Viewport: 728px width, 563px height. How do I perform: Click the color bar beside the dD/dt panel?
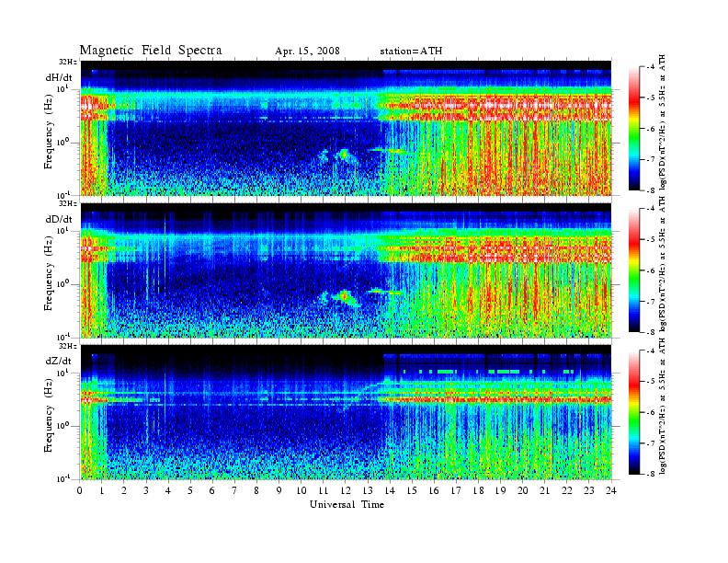pyautogui.click(x=634, y=270)
